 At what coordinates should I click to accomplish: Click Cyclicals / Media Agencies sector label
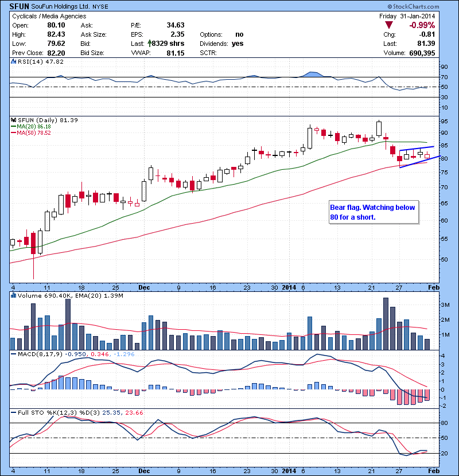click(x=49, y=16)
